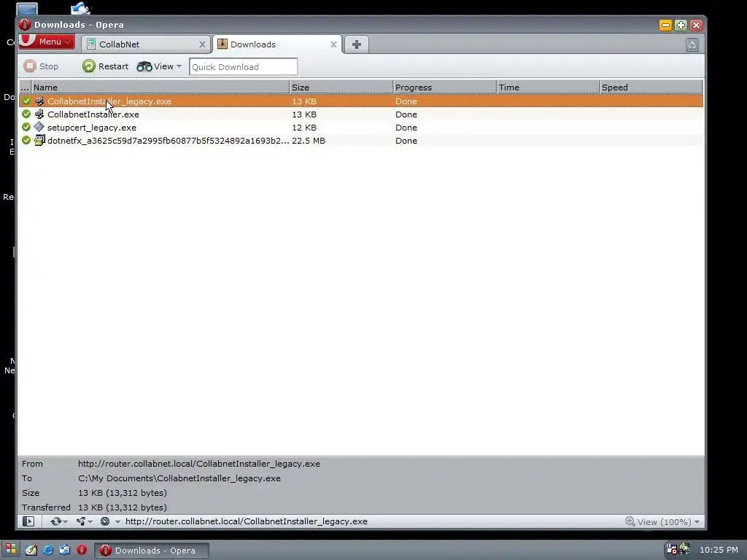Open Opera Link sync dropdown
747x560 pixels.
click(x=58, y=521)
